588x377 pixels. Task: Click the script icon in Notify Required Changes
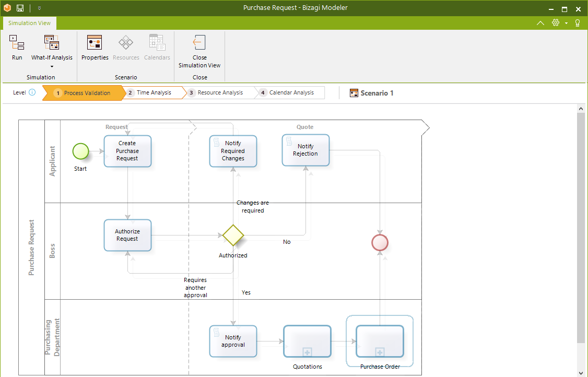pyautogui.click(x=216, y=142)
